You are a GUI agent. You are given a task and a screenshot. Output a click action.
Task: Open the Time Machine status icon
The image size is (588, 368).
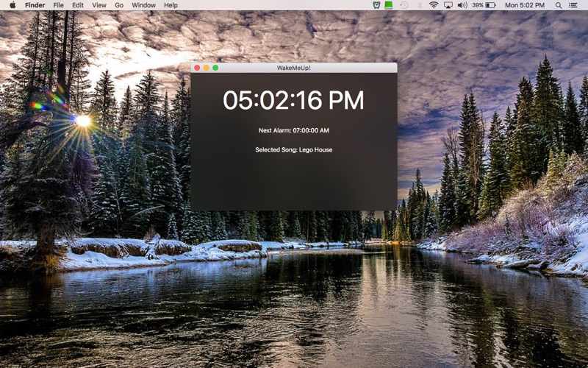(404, 5)
